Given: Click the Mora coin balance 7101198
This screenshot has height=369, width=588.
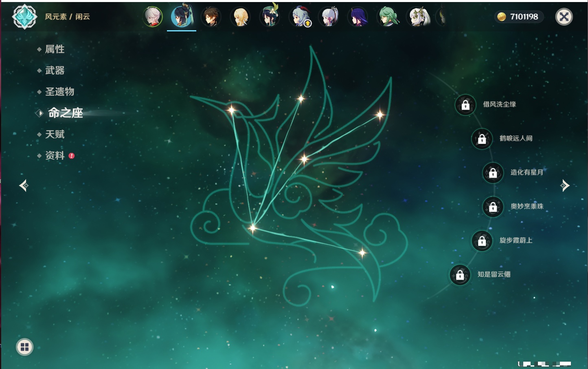Looking at the screenshot, I should click(518, 17).
